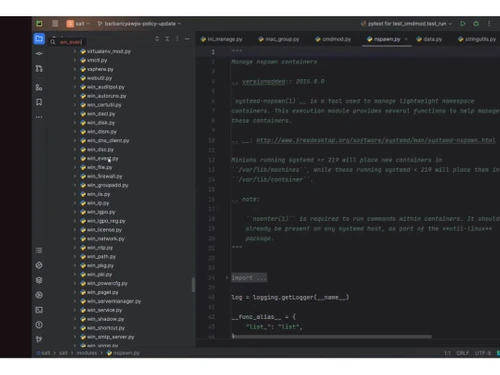Viewport: 500px width, 375px height.
Task: Switch to the mac_group.py tab
Action: point(279,39)
